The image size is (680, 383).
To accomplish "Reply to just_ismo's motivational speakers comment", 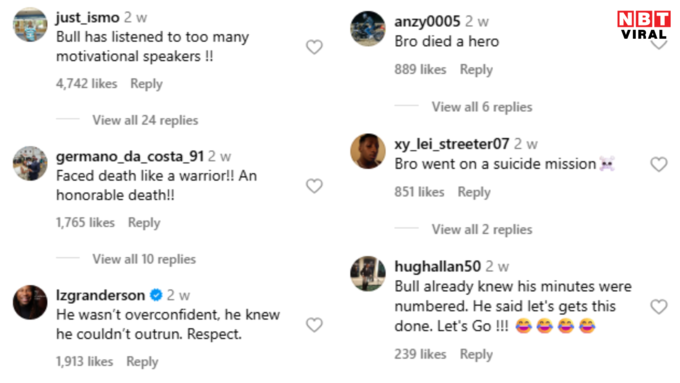I will [x=147, y=84].
